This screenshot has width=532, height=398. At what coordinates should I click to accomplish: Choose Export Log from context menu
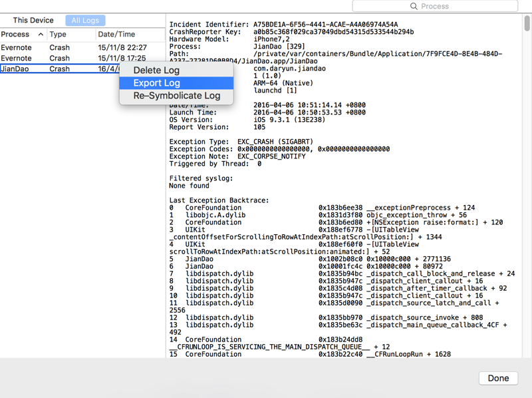click(x=176, y=83)
